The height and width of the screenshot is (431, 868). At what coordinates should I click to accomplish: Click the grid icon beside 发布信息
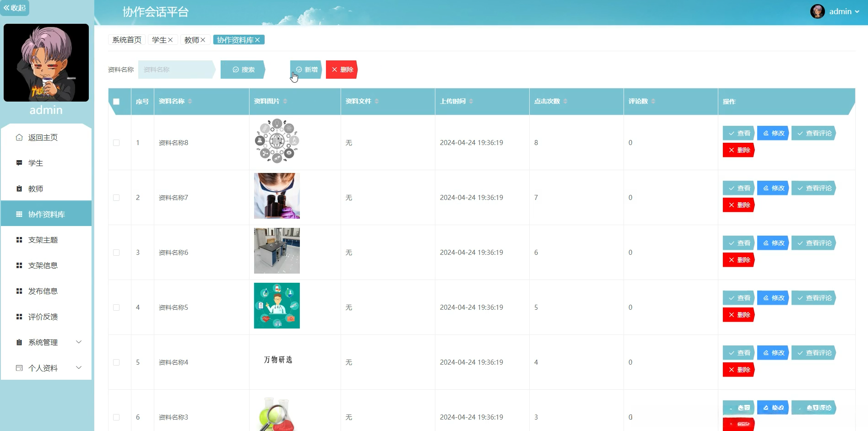19,291
